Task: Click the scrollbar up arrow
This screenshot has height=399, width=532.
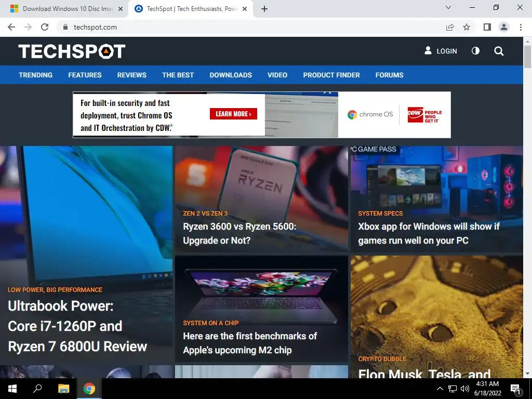Action: pyautogui.click(x=527, y=41)
